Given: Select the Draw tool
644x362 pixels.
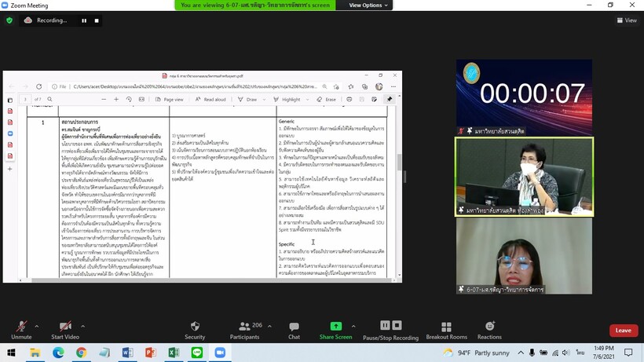Looking at the screenshot, I should click(x=247, y=99).
